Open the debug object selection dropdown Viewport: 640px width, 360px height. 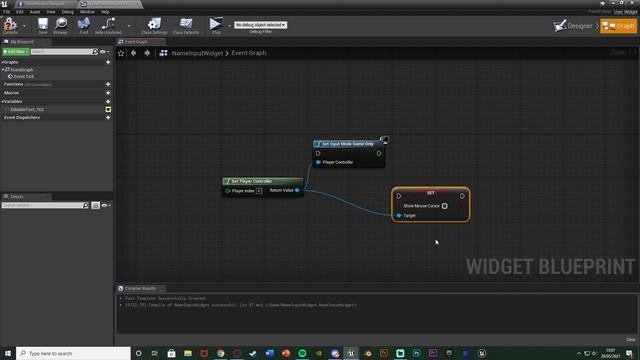pyautogui.click(x=260, y=25)
